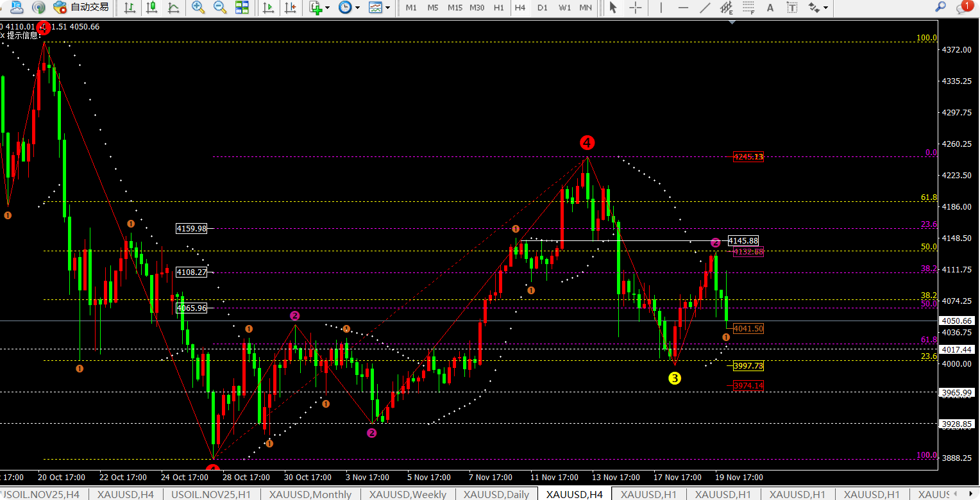Image resolution: width=980 pixels, height=500 pixels.
Task: Select the horizontal line drawing tool
Action: (x=683, y=8)
